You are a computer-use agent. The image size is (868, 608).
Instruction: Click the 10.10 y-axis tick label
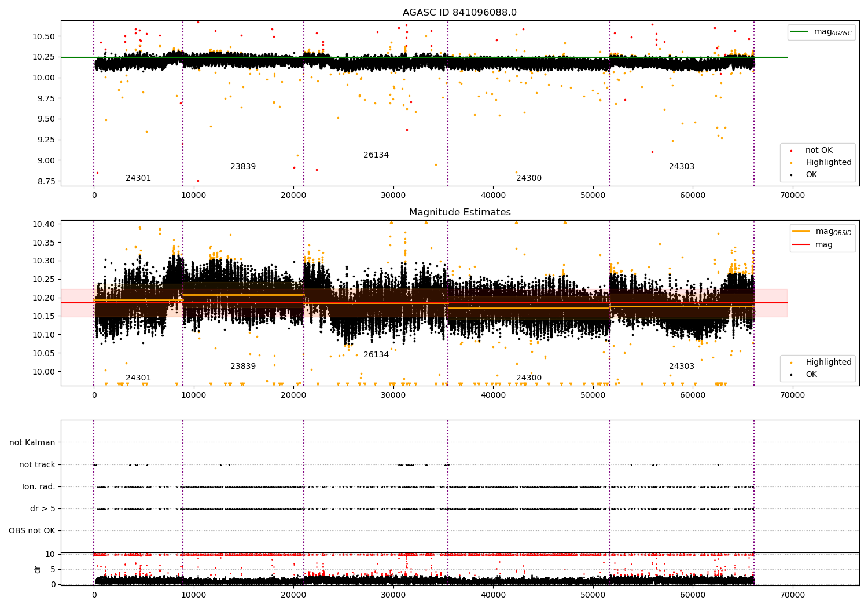[x=45, y=335]
